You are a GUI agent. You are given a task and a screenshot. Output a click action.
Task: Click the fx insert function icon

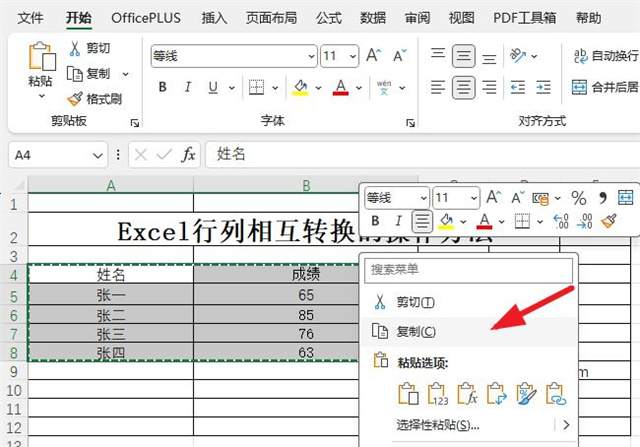coord(188,155)
